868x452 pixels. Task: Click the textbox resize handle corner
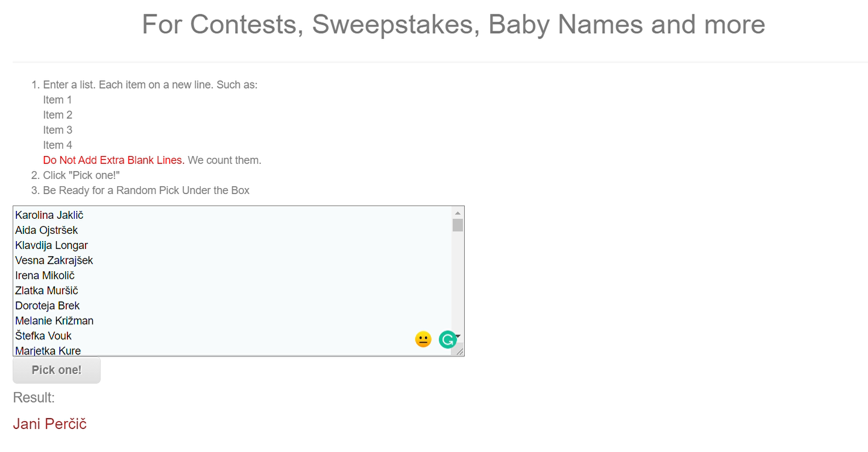click(x=460, y=351)
